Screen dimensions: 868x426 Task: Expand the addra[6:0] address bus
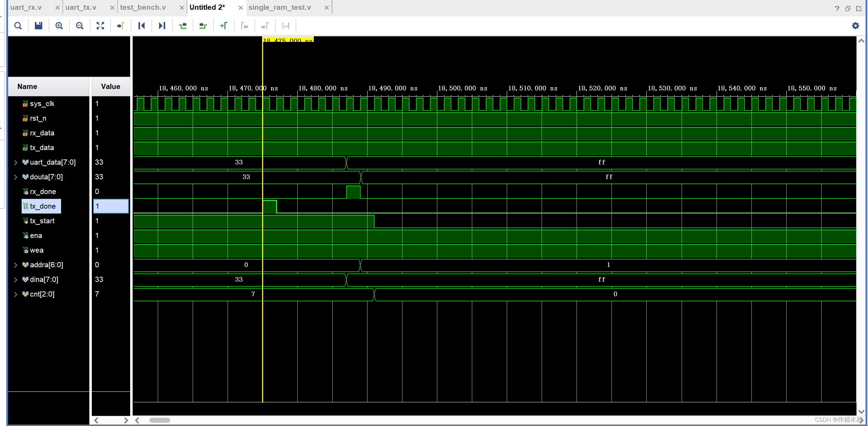(x=15, y=265)
